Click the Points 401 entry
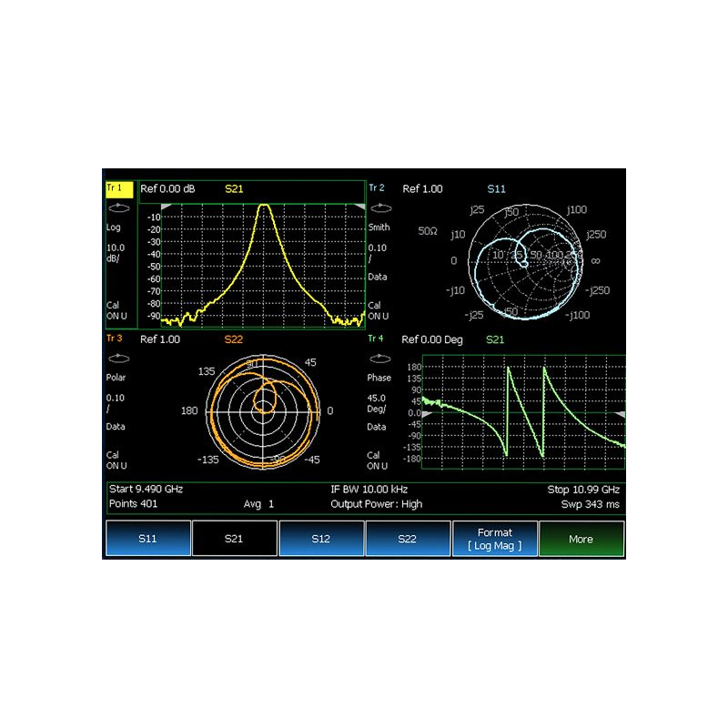This screenshot has height=728, width=728. pos(133,504)
